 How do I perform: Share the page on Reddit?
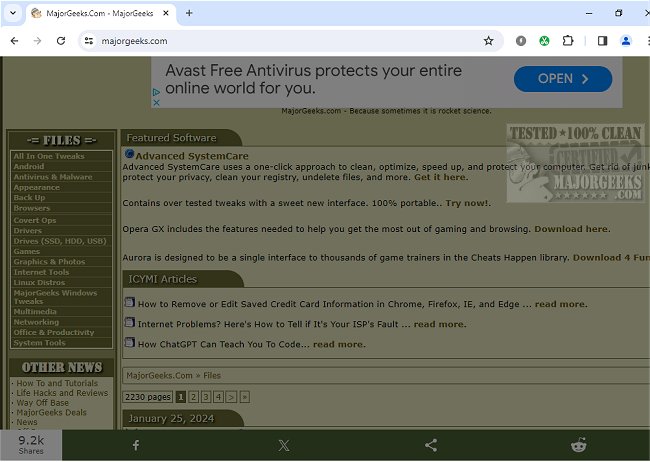(578, 445)
